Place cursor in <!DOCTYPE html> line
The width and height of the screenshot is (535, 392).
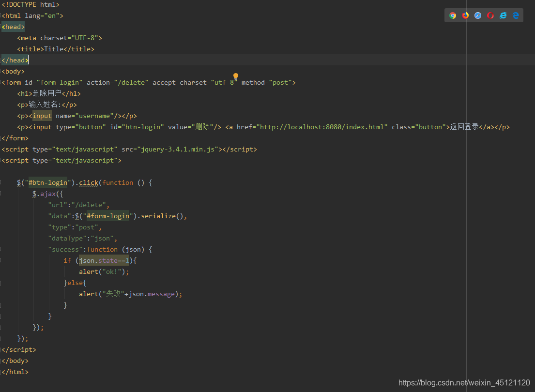(x=31, y=4)
